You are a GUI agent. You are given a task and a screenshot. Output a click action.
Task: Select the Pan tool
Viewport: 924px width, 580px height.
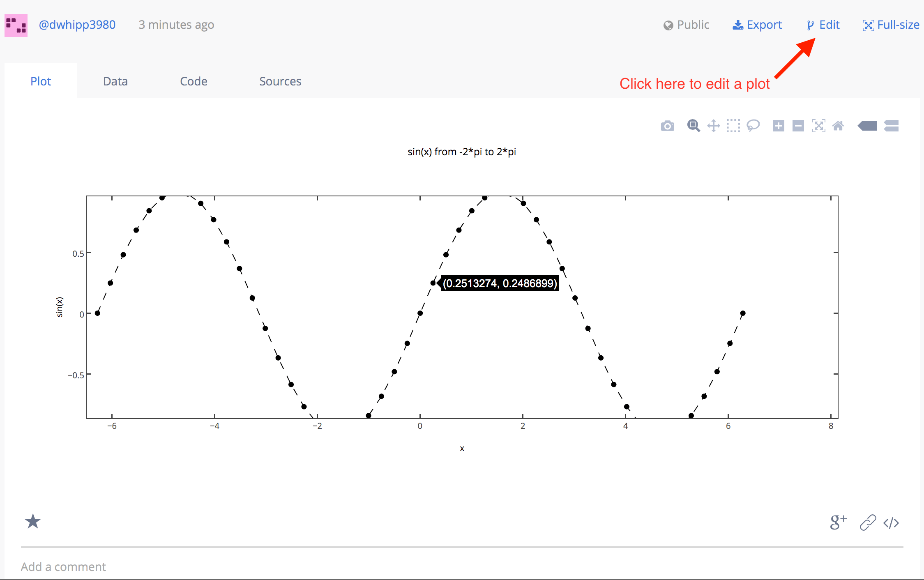[714, 126]
